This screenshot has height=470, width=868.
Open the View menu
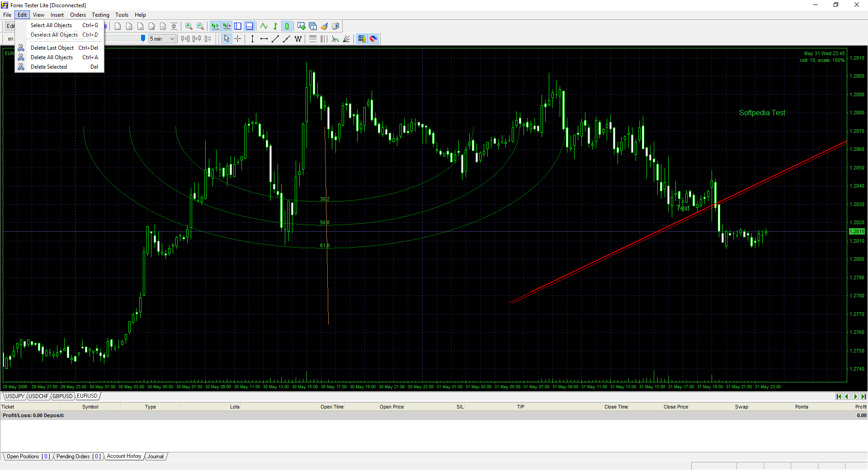point(38,15)
